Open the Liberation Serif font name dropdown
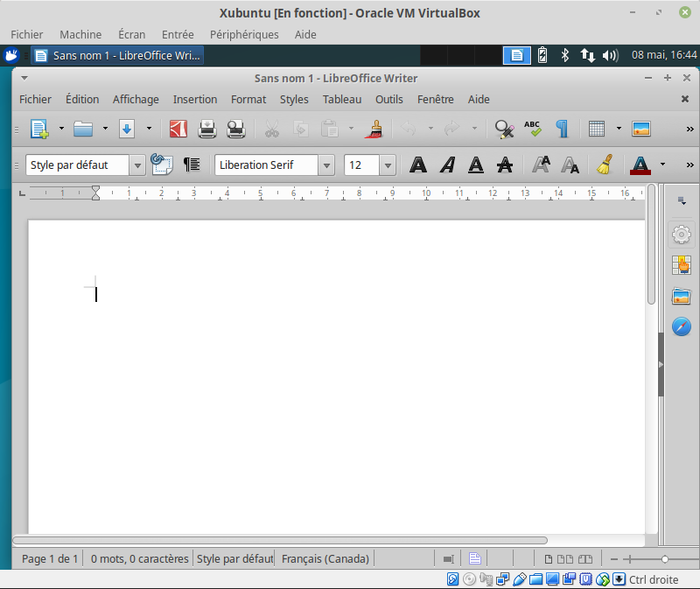Viewport: 700px width, 589px height. click(326, 165)
